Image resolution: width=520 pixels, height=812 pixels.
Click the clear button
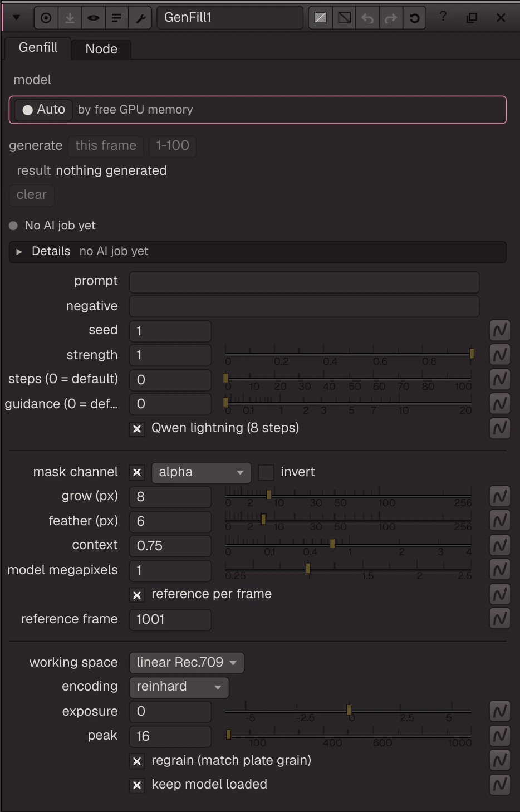[32, 195]
